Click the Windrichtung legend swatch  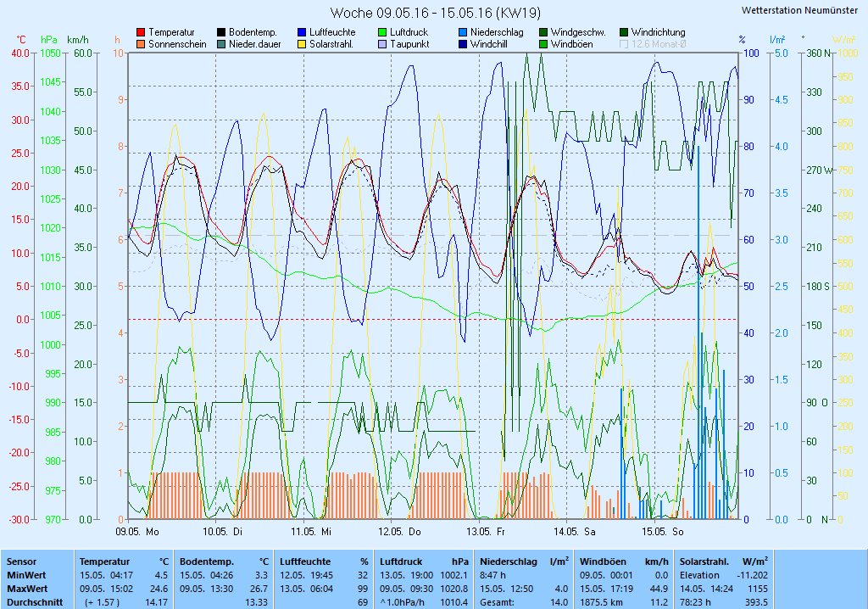coord(624,33)
